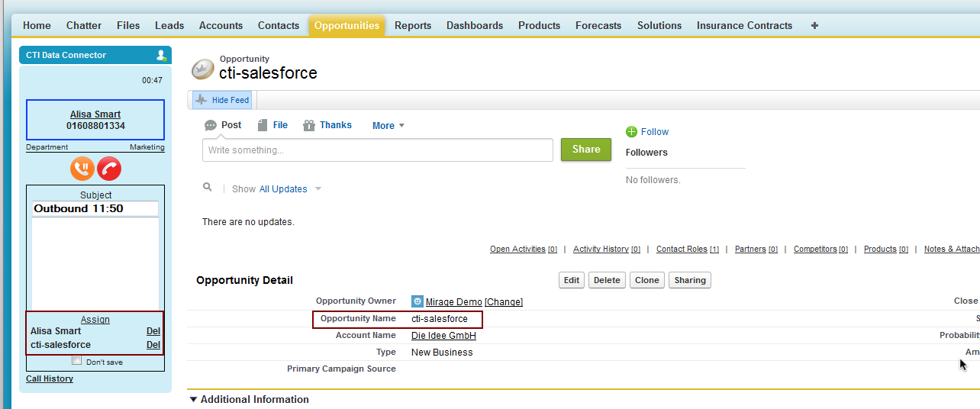Open the Call History link
The height and width of the screenshot is (409, 980).
(50, 378)
